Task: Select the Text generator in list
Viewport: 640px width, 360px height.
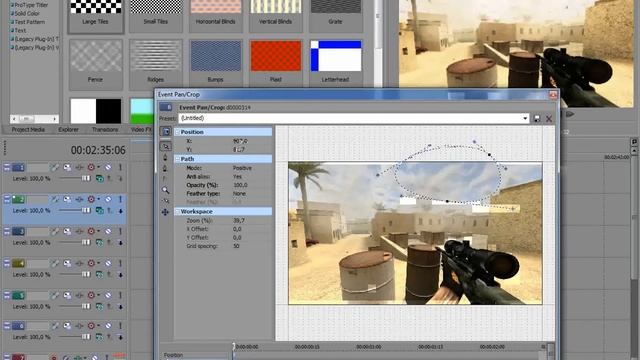Action: coord(20,31)
